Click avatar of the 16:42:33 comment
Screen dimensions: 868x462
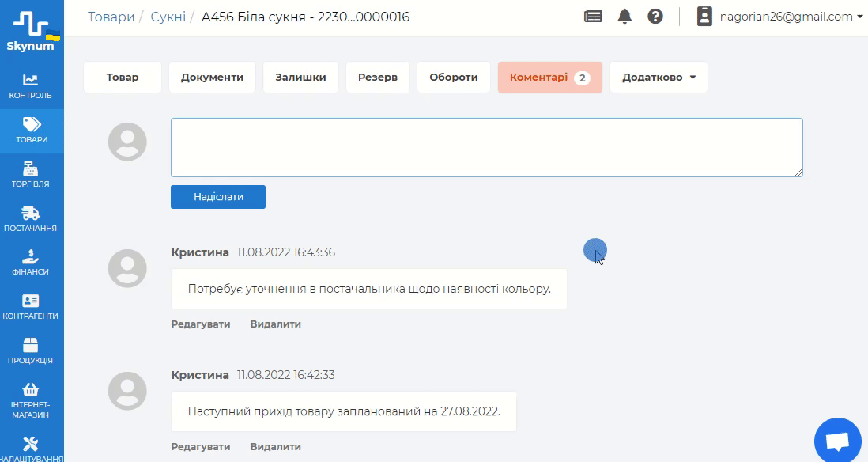127,391
